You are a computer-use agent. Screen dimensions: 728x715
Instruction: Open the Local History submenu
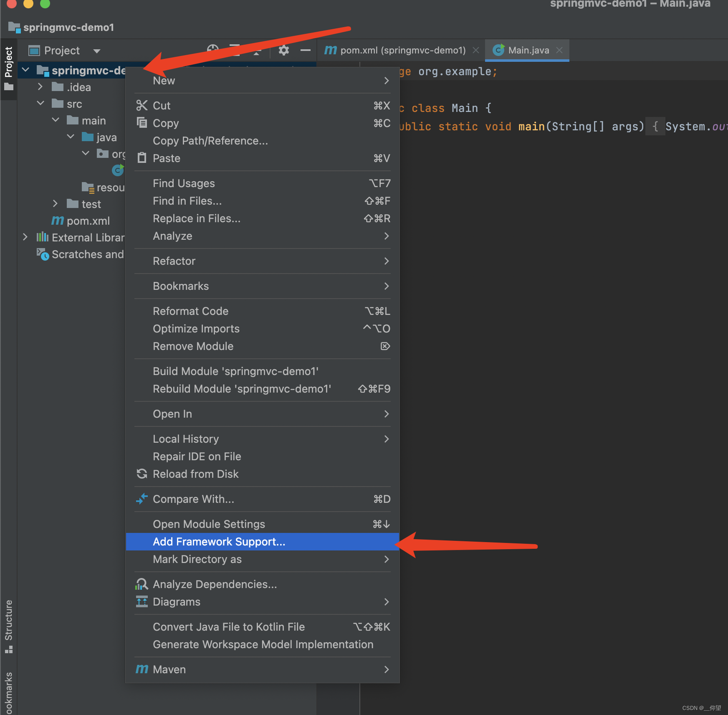click(x=263, y=439)
